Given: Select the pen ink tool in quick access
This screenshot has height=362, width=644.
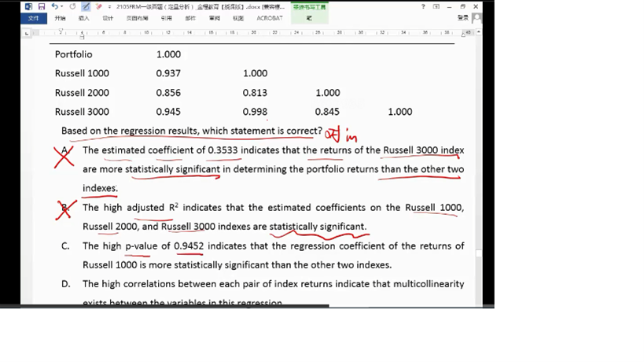Looking at the screenshot, I should click(x=86, y=6).
